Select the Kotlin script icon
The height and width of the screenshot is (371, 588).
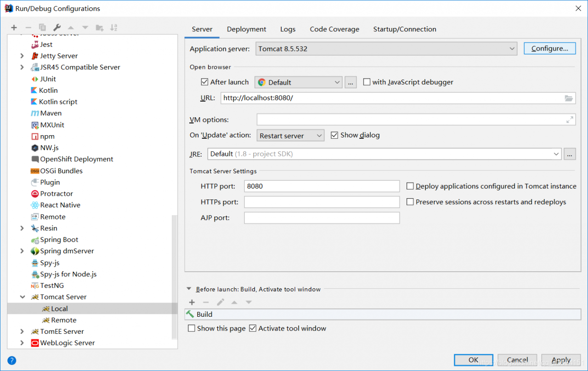click(34, 102)
